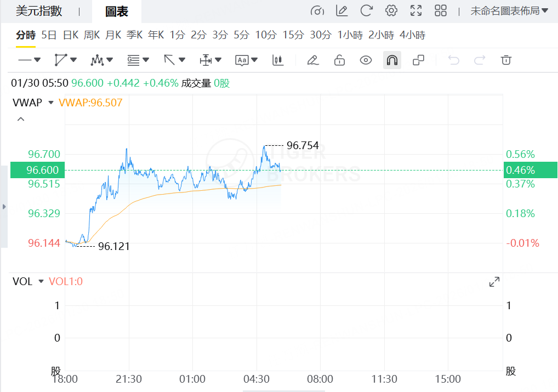Switch chart to 3分 interval

pyautogui.click(x=220, y=35)
